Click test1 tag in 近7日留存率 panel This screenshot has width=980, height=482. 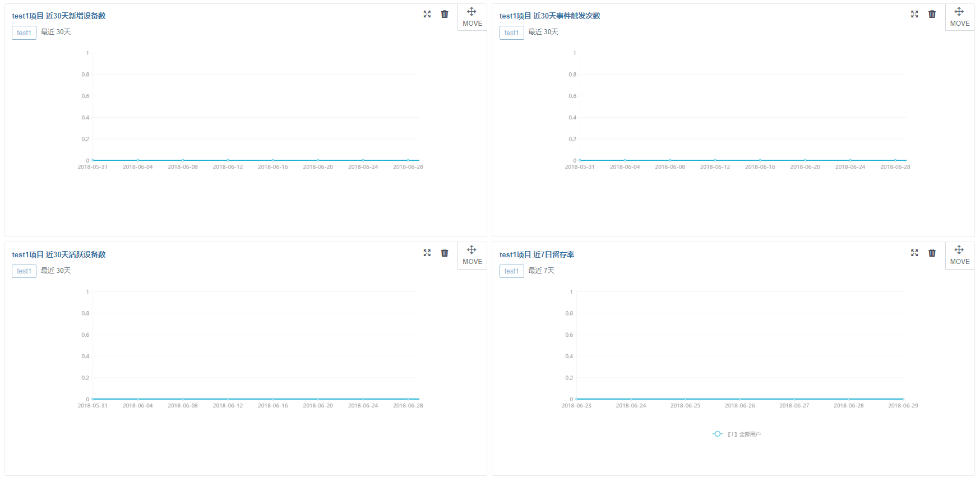click(512, 271)
